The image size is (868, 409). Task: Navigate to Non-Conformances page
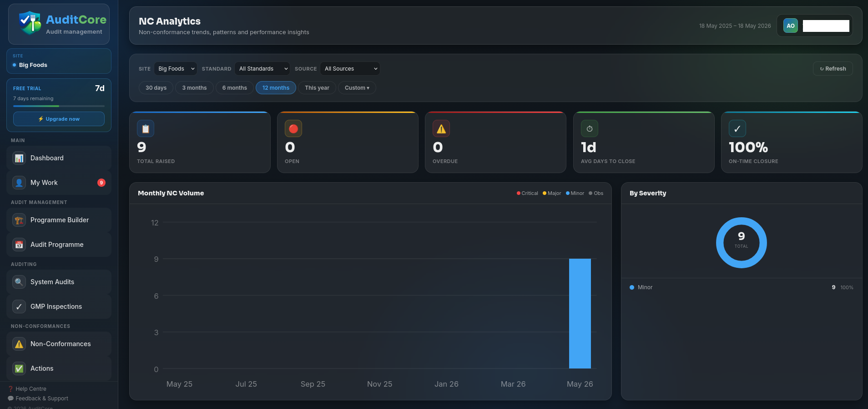pos(59,344)
